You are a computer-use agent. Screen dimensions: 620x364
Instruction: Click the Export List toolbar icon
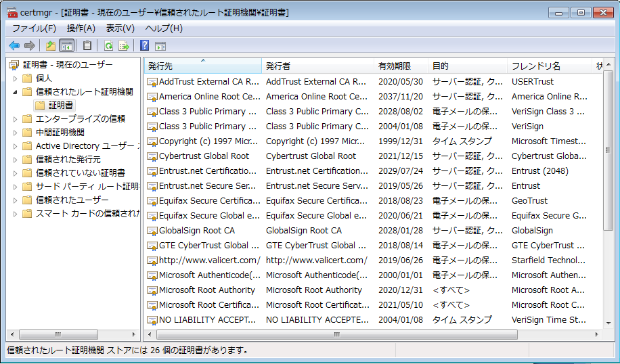pyautogui.click(x=124, y=46)
